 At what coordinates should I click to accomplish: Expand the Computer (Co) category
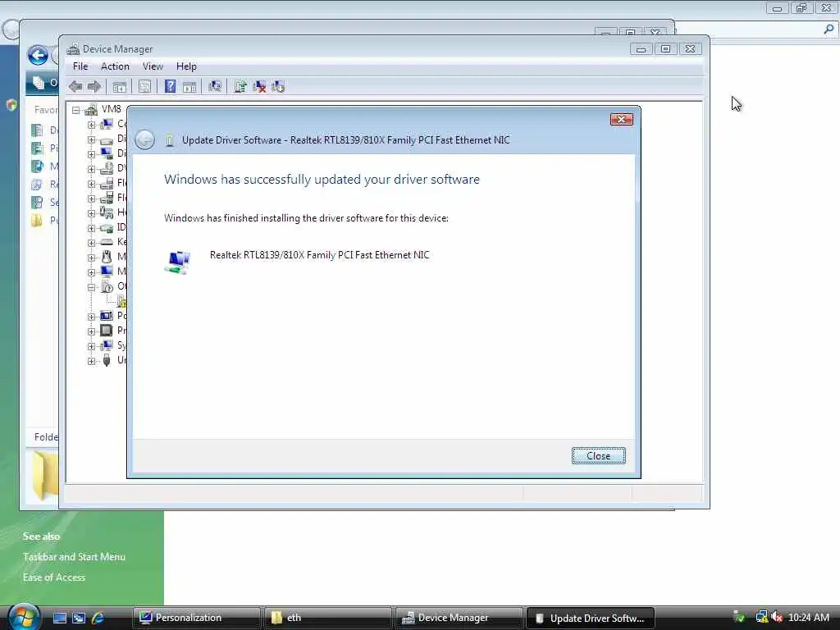point(91,125)
